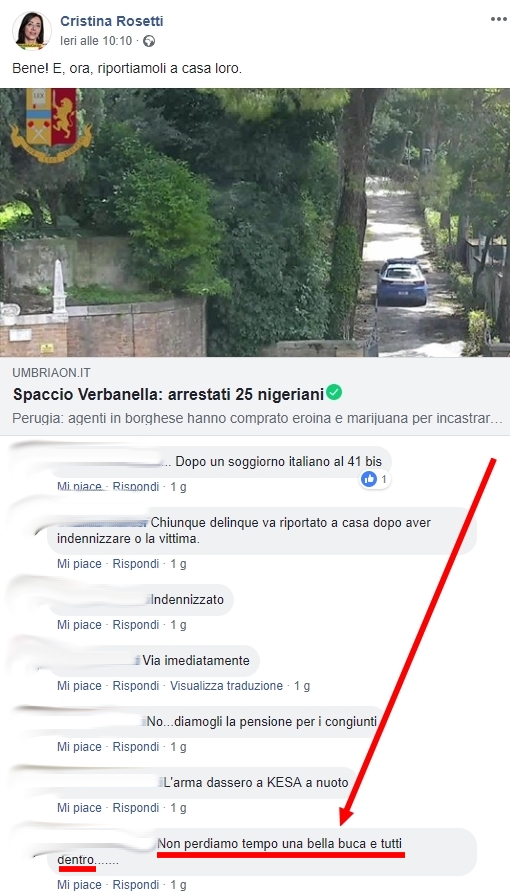Click the police emblem logo in the image
Image resolution: width=513 pixels, height=896 pixels.
coord(51,123)
